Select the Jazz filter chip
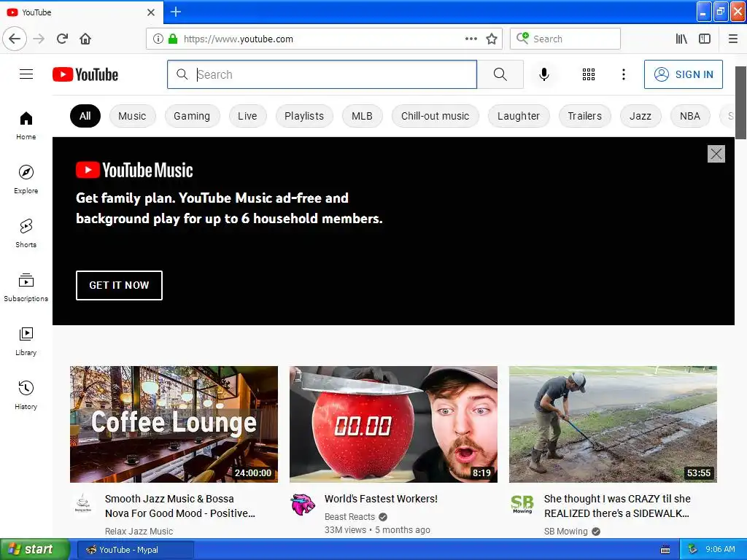 [640, 116]
